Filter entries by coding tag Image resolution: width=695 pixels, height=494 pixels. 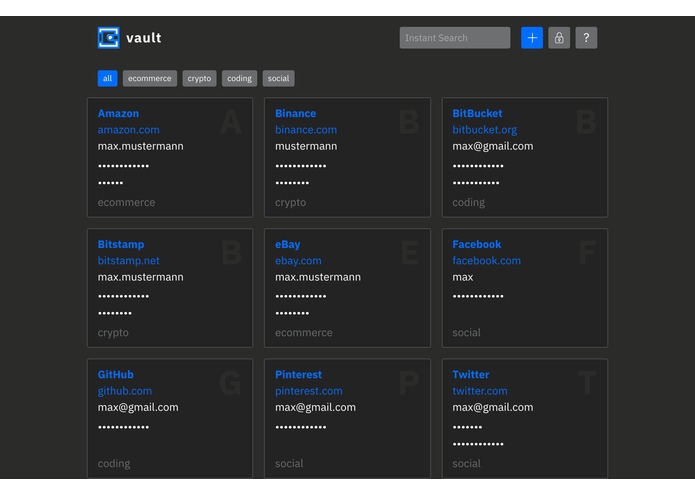point(239,78)
